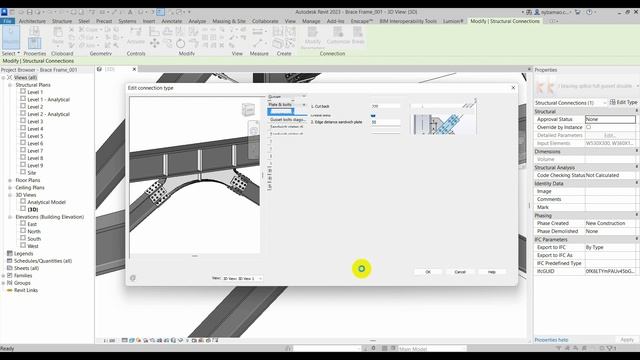Viewport: 640px width, 360px height.
Task: Click the Rotate tool in Modify panel
Action: click(180, 43)
